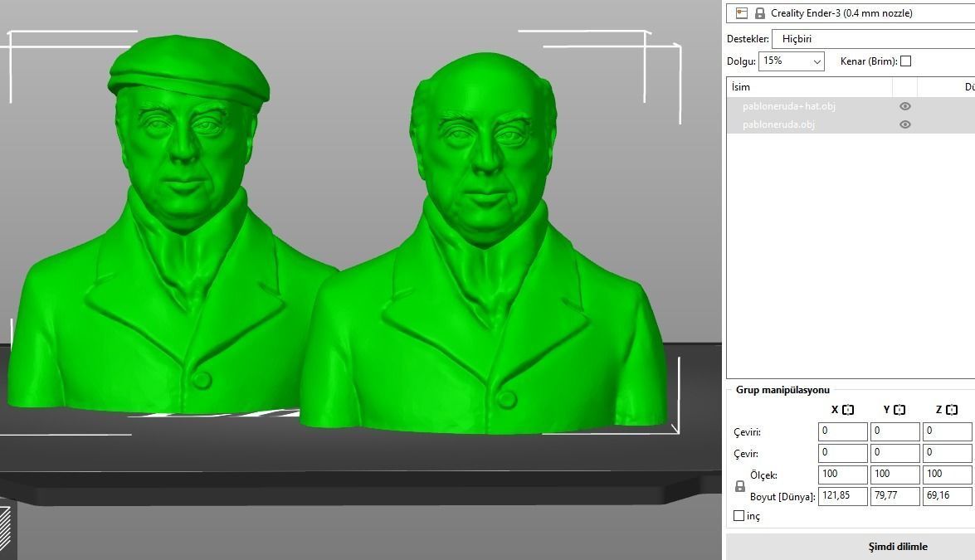Image resolution: width=975 pixels, height=560 pixels.
Task: Enable the inç (inches) checkbox
Action: 739,516
